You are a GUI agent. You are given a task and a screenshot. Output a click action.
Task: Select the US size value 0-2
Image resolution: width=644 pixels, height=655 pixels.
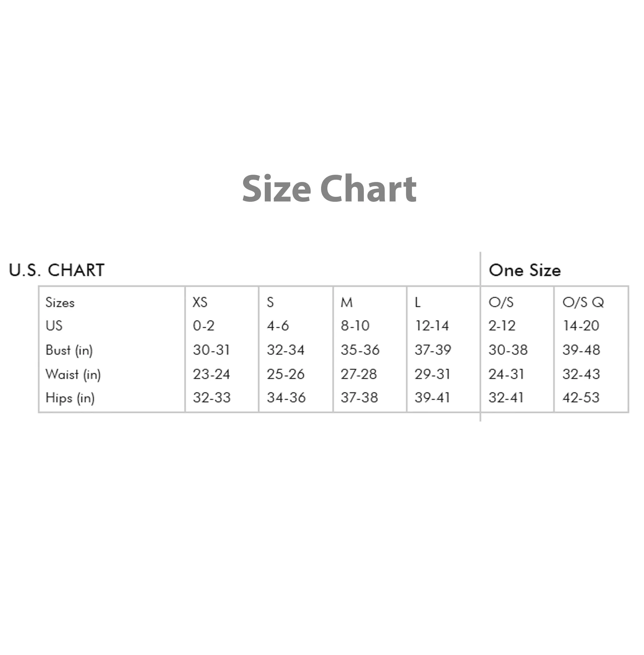204,326
